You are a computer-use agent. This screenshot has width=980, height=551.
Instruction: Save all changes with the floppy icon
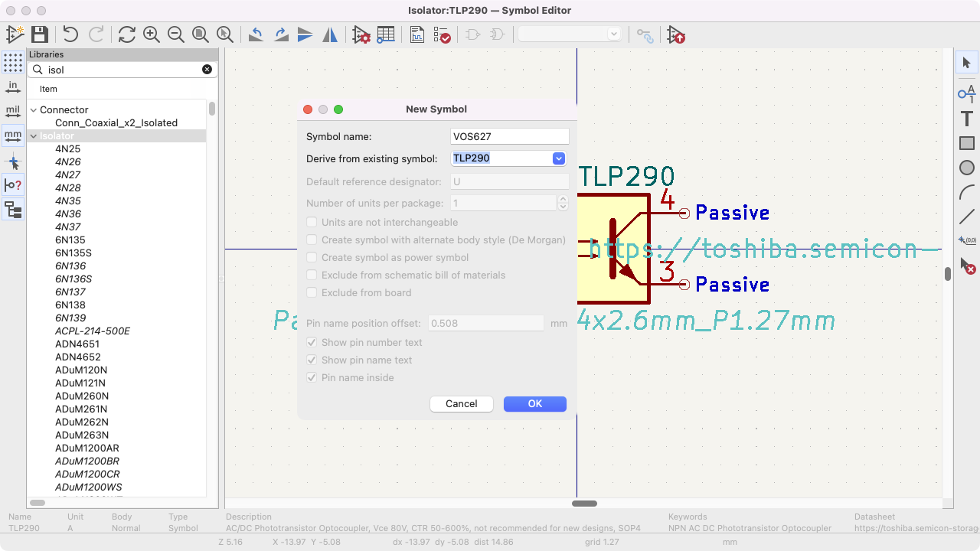40,34
